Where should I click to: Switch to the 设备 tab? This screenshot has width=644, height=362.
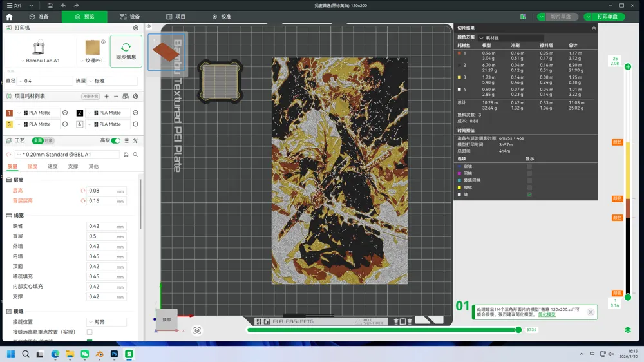tap(130, 17)
